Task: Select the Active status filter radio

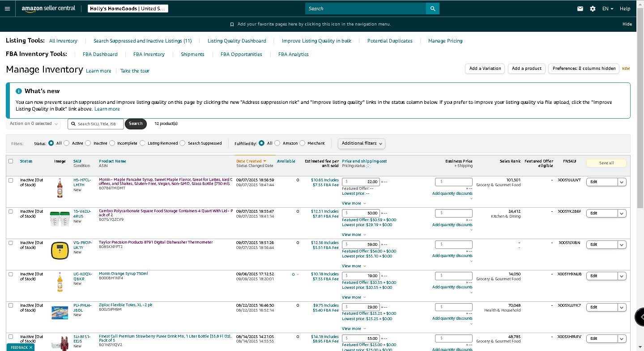Action: point(67,143)
